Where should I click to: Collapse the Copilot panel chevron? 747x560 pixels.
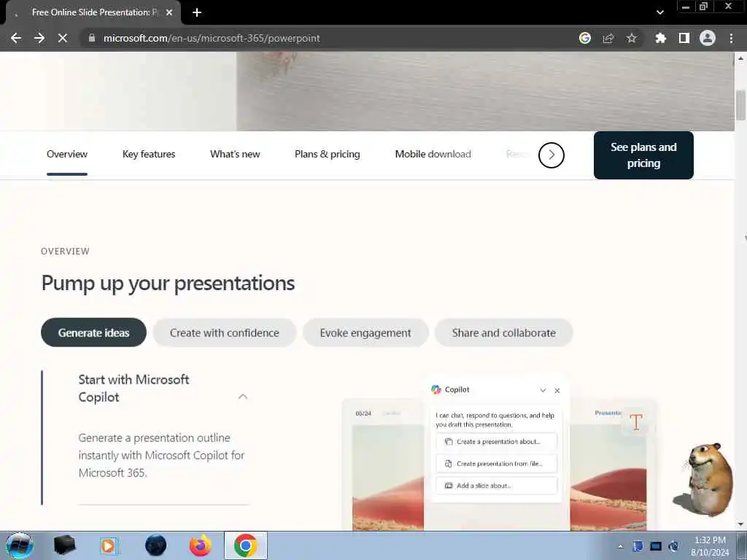[x=543, y=391]
